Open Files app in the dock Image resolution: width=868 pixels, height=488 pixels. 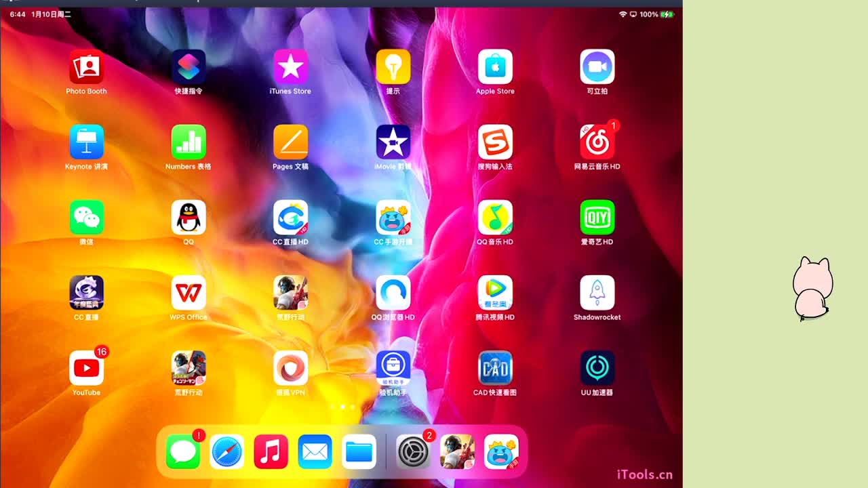359,451
